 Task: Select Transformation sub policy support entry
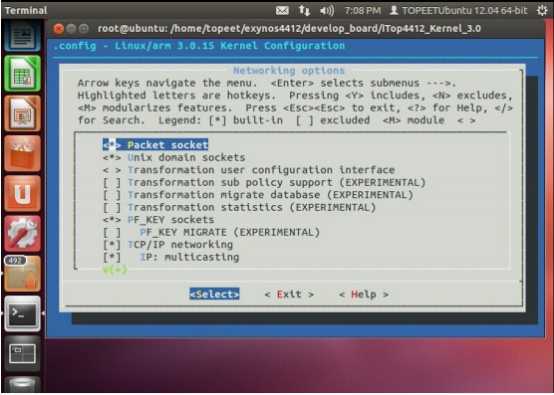[276, 183]
